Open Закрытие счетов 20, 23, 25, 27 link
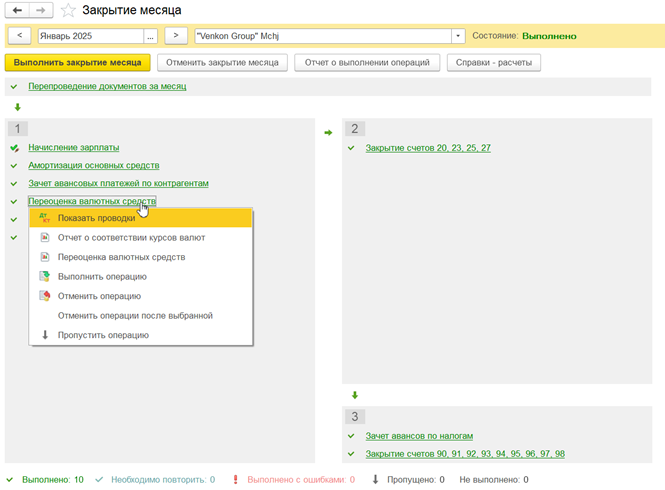665x490 pixels. [x=428, y=148]
